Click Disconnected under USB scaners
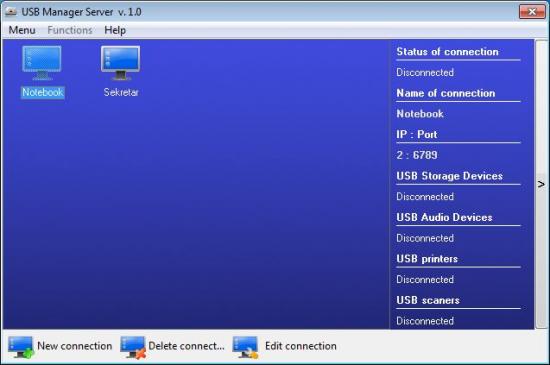Image resolution: width=550 pixels, height=365 pixels. click(x=425, y=320)
